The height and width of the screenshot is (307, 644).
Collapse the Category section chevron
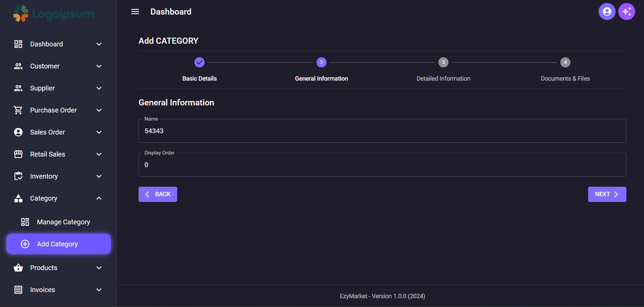tap(99, 198)
